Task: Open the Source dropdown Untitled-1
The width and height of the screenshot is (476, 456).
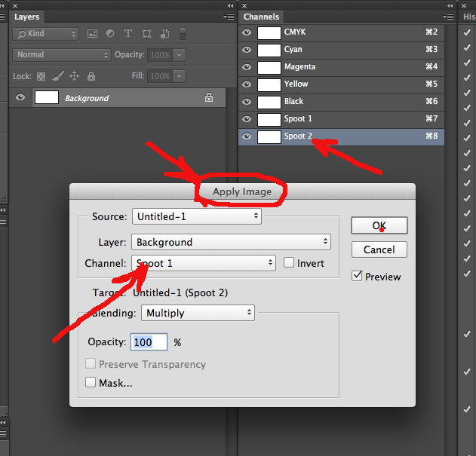Action: pos(197,216)
